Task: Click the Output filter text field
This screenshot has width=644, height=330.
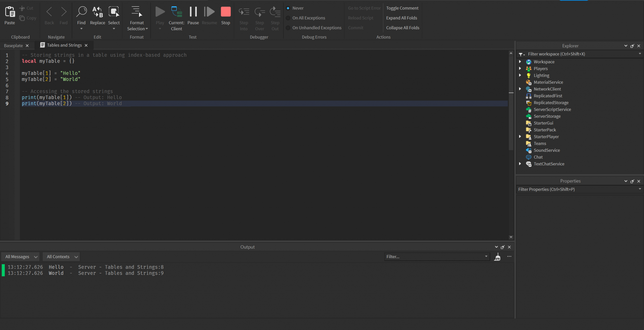Action: click(434, 257)
